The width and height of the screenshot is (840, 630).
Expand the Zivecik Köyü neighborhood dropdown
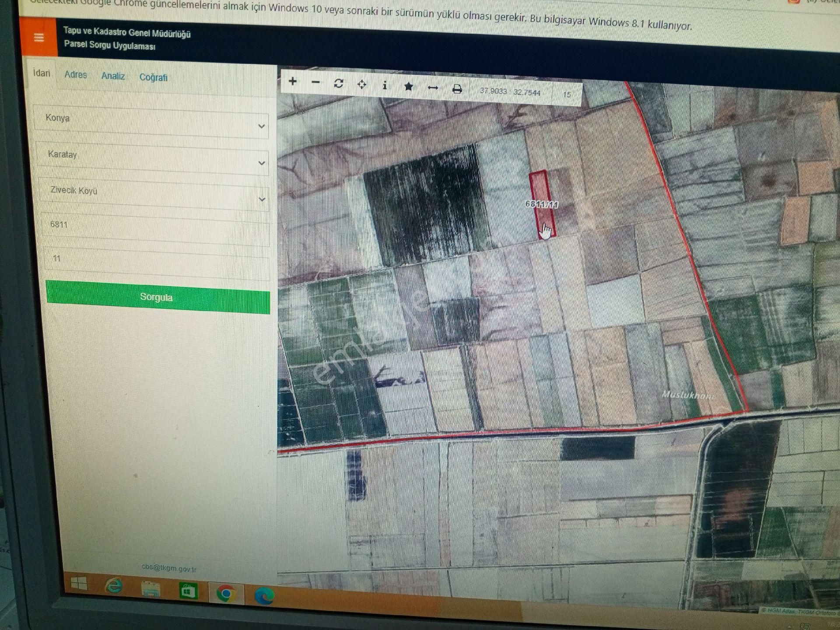coord(153,195)
